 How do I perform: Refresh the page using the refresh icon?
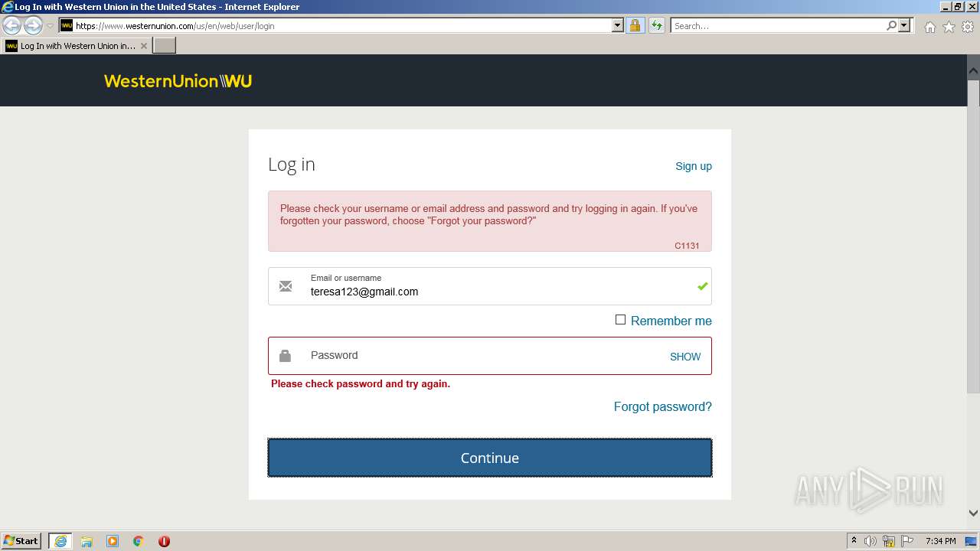click(x=657, y=25)
